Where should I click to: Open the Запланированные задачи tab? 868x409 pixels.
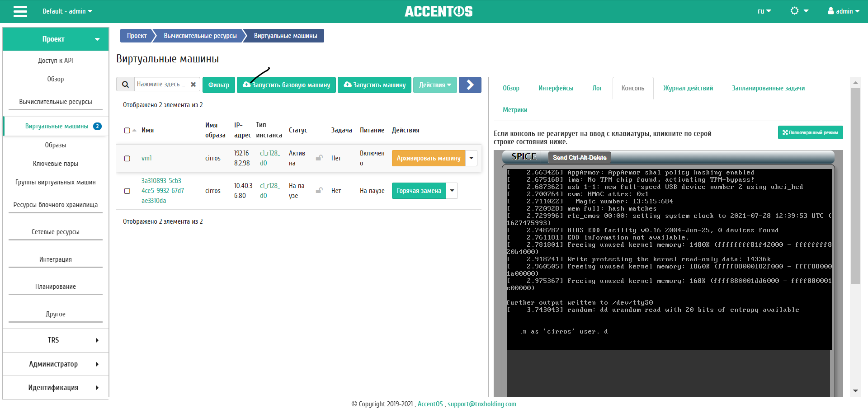click(x=768, y=88)
